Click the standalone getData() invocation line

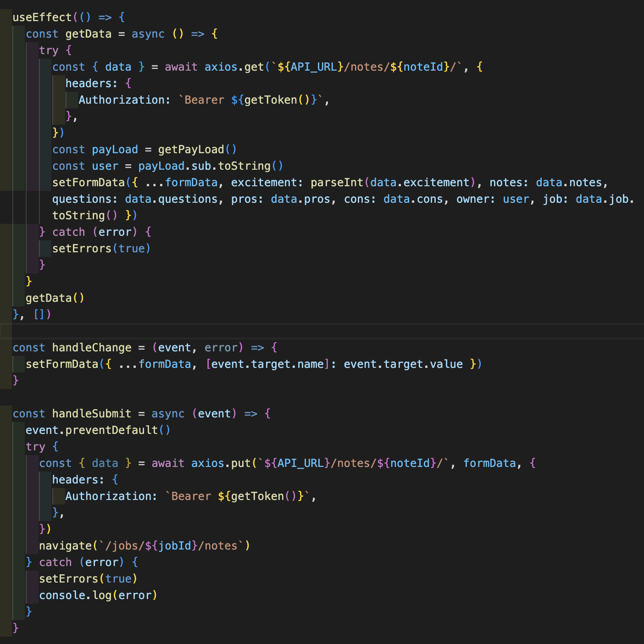(55, 298)
